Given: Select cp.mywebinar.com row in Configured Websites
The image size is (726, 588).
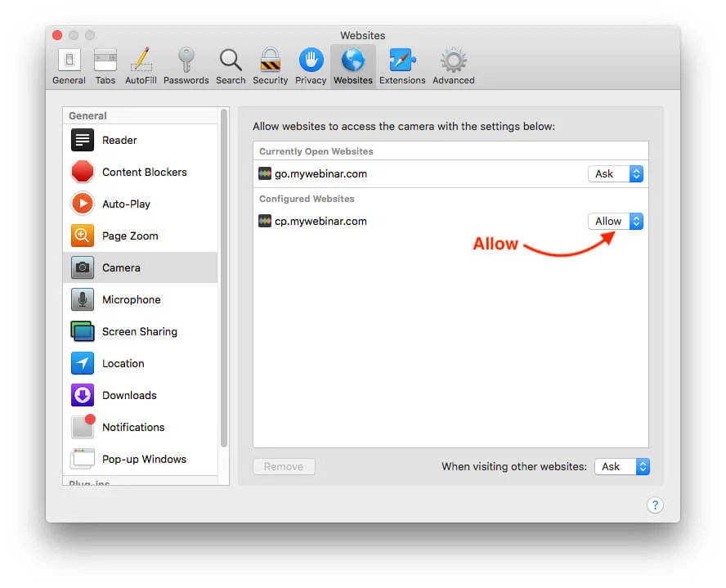Looking at the screenshot, I should pos(409,221).
